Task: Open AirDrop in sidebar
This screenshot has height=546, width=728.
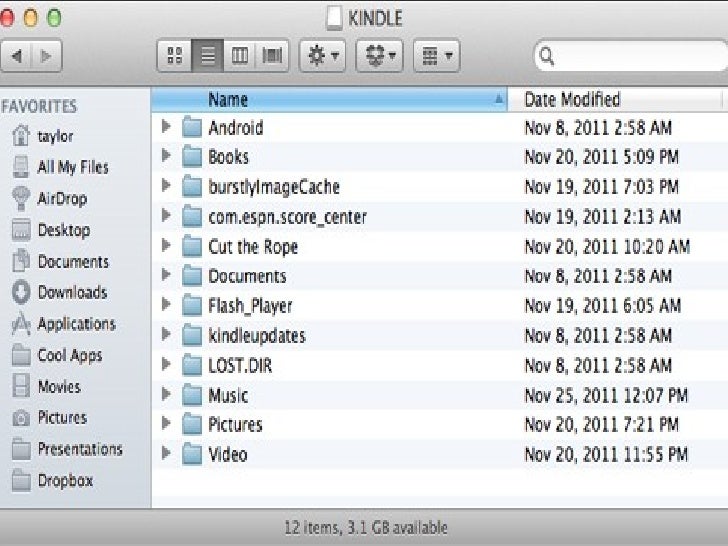Action: pyautogui.click(x=49, y=198)
